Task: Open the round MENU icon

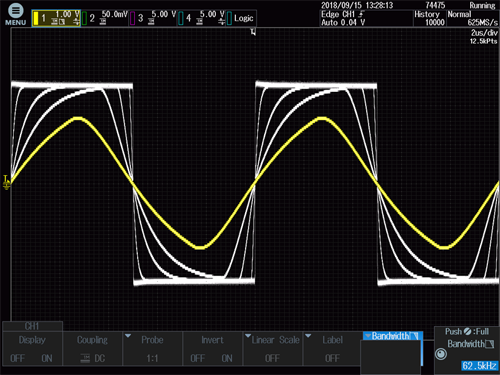Action: point(15,11)
